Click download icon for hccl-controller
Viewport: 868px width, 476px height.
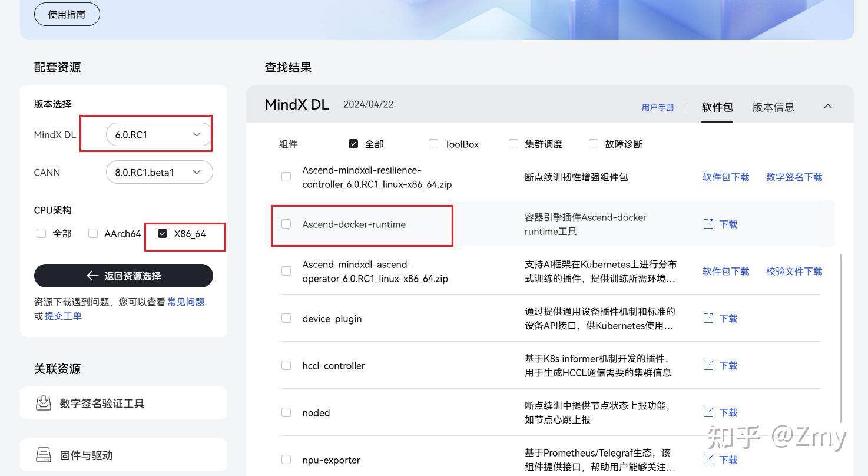(708, 365)
